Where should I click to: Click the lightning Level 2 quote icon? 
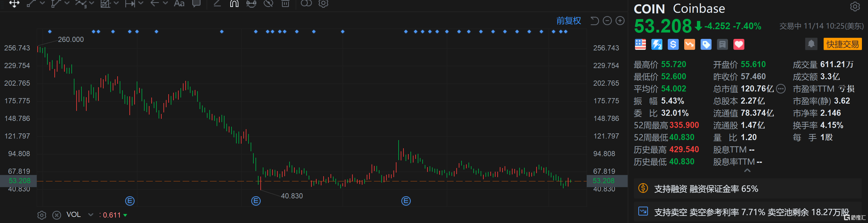coord(657,44)
